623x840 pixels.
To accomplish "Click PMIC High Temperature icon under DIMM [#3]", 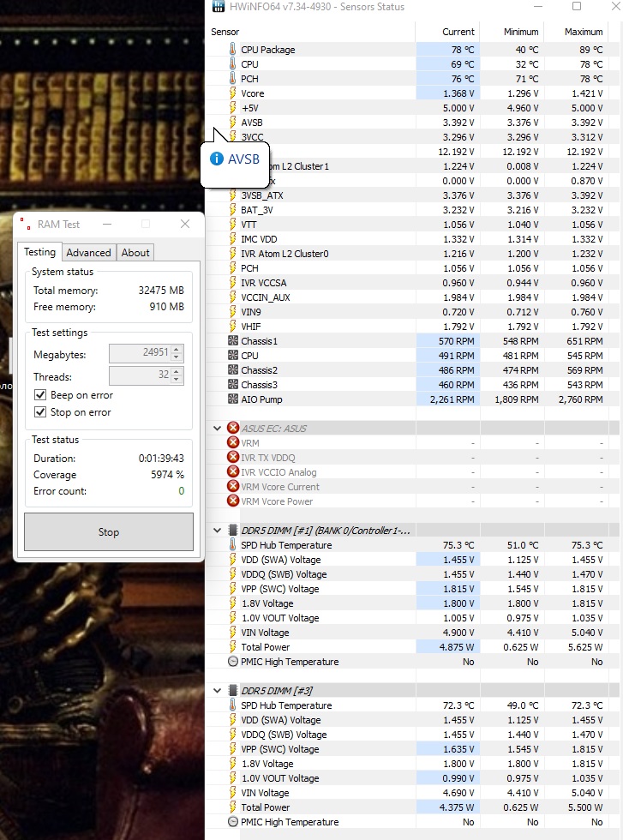I will [233, 822].
